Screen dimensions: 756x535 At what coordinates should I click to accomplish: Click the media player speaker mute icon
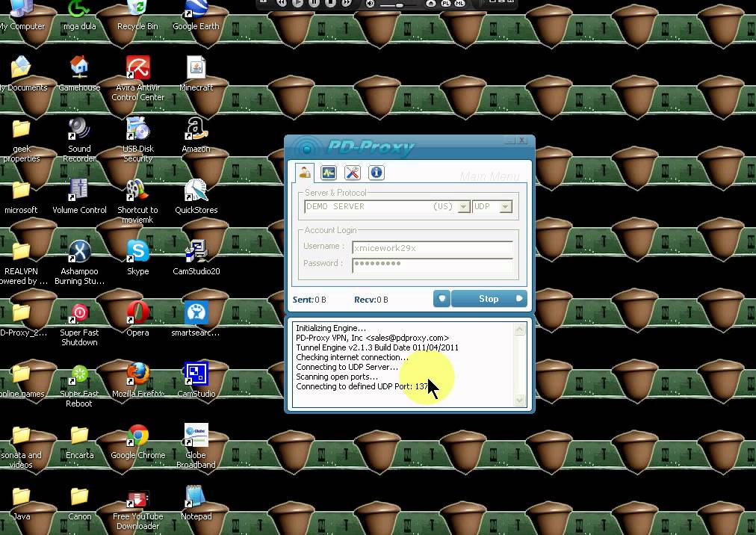(x=370, y=4)
